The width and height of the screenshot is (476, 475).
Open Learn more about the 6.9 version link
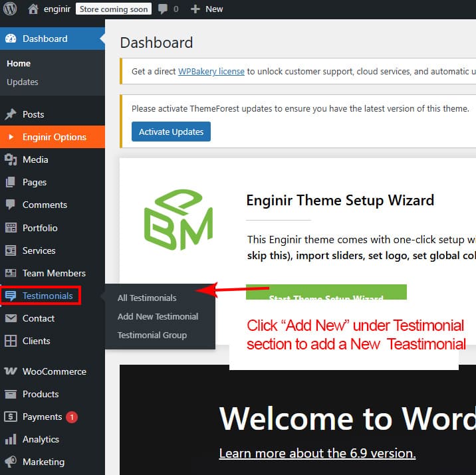click(317, 453)
